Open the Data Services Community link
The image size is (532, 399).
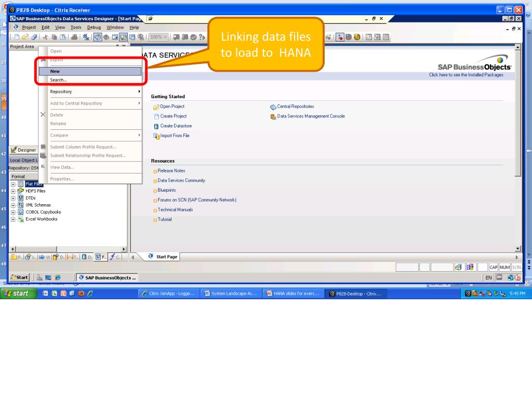(x=181, y=180)
